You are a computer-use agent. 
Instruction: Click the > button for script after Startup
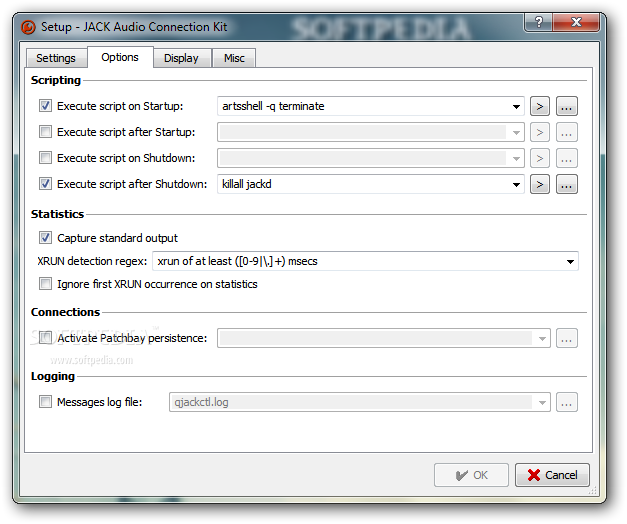[x=540, y=132]
